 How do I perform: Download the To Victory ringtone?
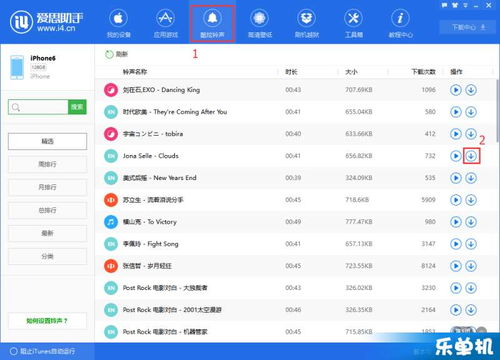pyautogui.click(x=471, y=222)
